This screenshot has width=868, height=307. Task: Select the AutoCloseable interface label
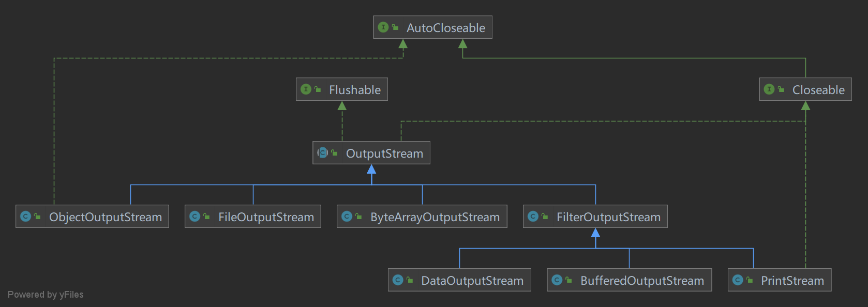445,28
